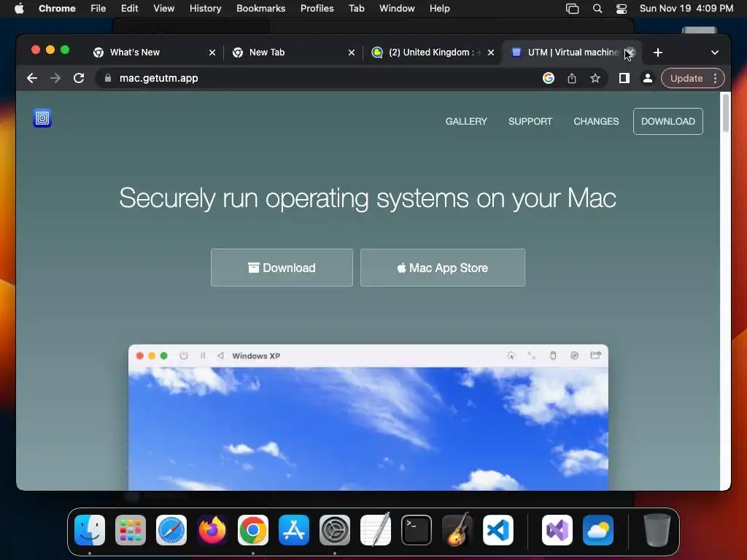Open the View menu

coord(164,9)
